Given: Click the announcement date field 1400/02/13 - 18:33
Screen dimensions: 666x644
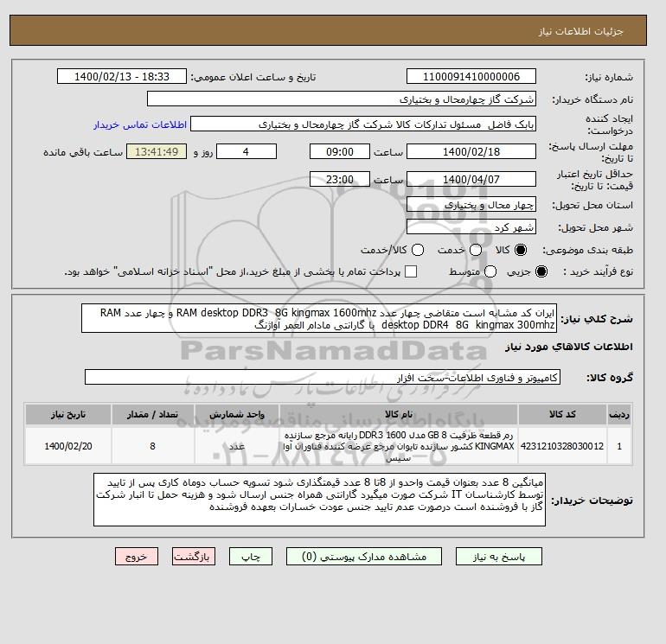Looking at the screenshot, I should pos(122,76).
